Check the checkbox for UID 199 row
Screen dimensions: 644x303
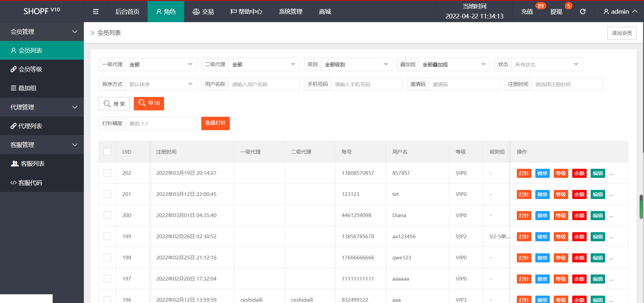click(107, 236)
